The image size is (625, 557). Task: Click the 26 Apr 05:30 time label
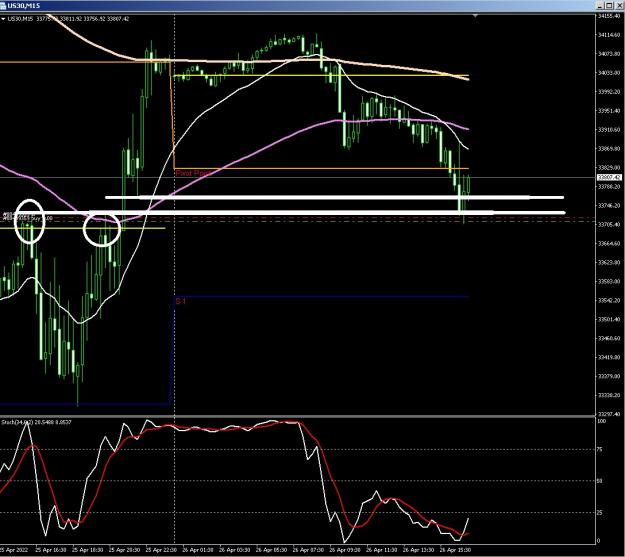pos(271,550)
